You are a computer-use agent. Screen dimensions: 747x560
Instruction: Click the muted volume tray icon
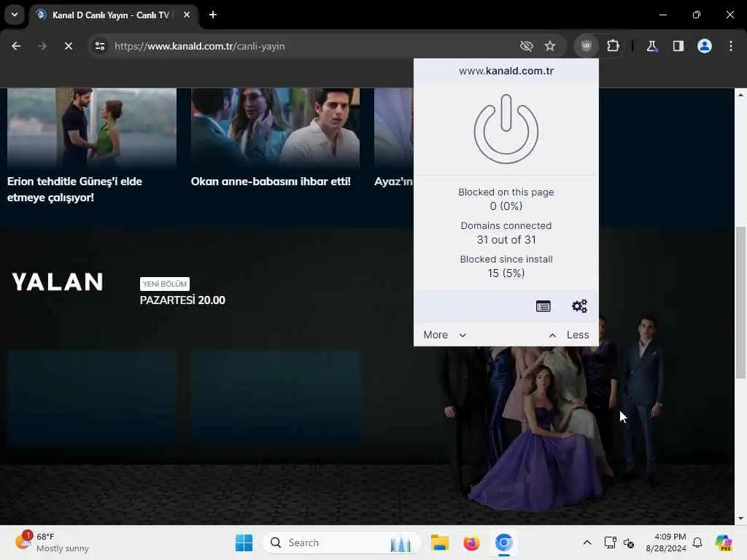tap(629, 542)
